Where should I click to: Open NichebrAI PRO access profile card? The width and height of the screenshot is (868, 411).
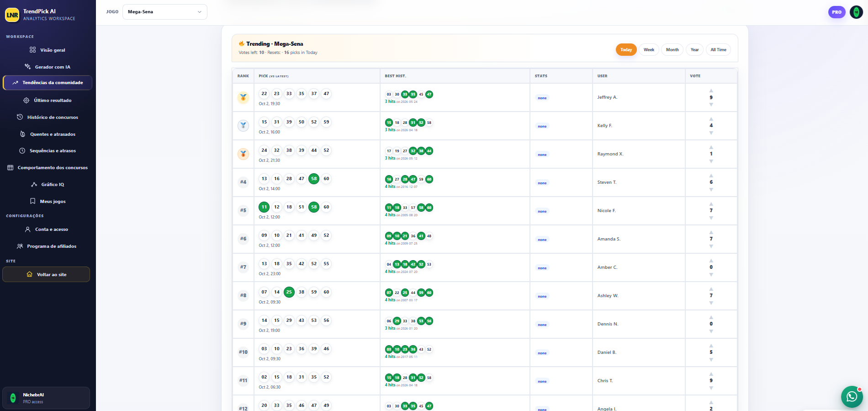pyautogui.click(x=46, y=398)
